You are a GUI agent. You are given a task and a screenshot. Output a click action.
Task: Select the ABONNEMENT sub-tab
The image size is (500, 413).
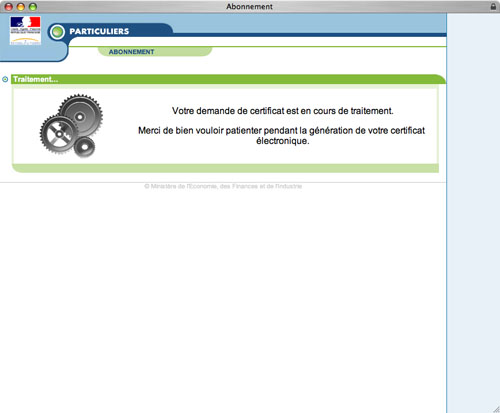[x=131, y=52]
